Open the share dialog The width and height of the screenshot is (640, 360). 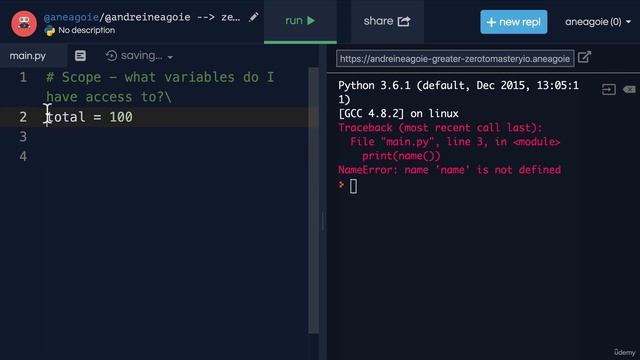click(387, 21)
